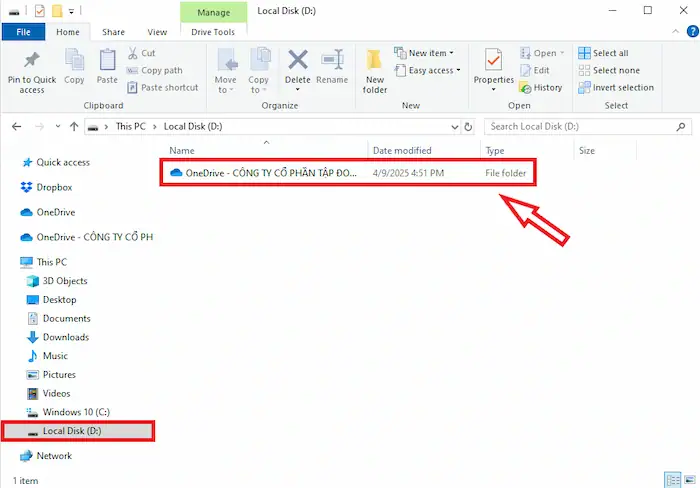
Task: Switch to the View ribbon tab
Action: point(157,32)
